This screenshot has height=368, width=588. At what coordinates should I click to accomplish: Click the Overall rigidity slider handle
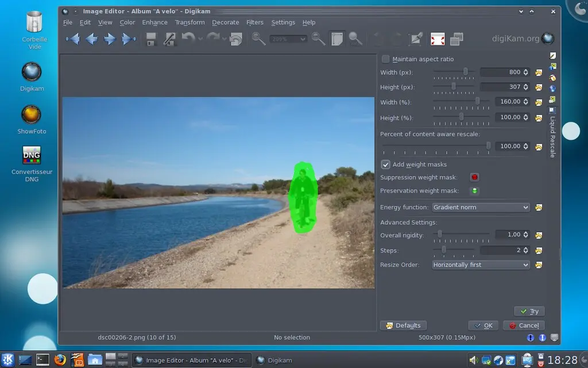[x=440, y=235]
